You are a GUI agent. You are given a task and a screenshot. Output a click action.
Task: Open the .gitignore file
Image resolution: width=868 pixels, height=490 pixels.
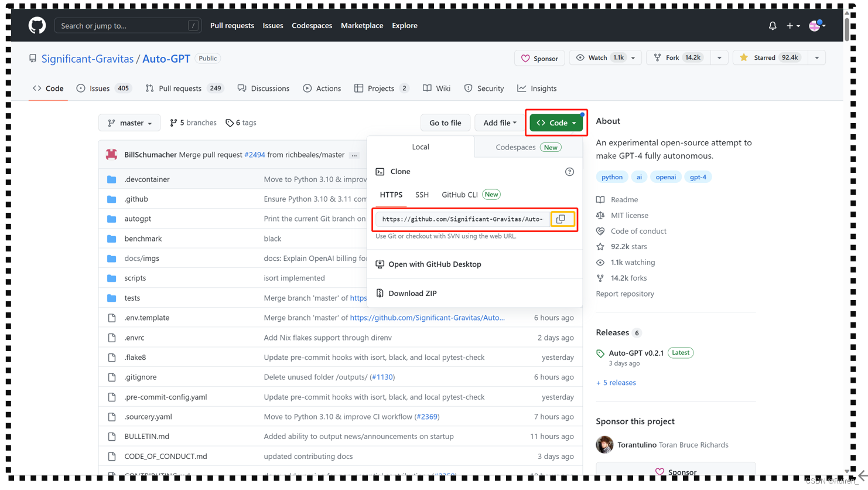[x=141, y=377]
